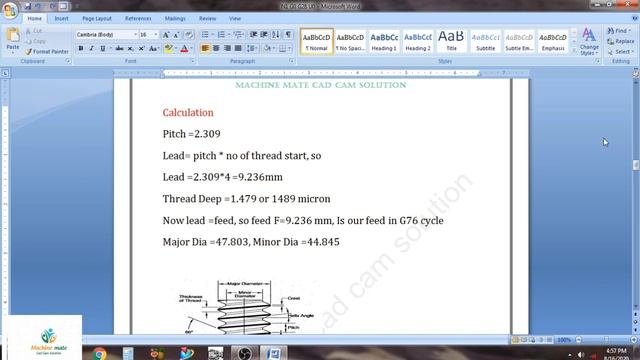Toggle Underline formatting
Image resolution: width=640 pixels, height=360 pixels.
[x=102, y=49]
